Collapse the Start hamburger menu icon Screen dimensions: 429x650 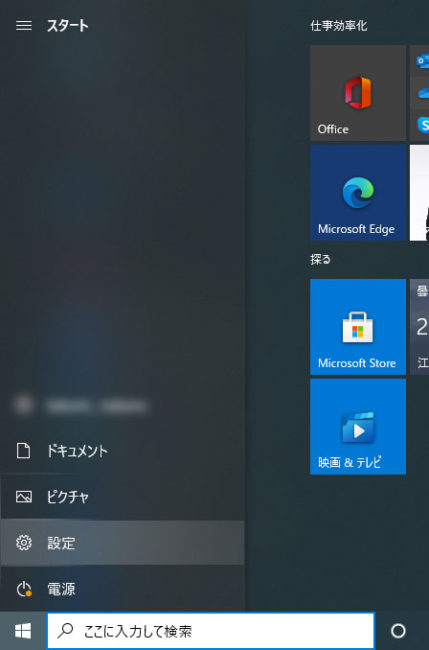24,26
